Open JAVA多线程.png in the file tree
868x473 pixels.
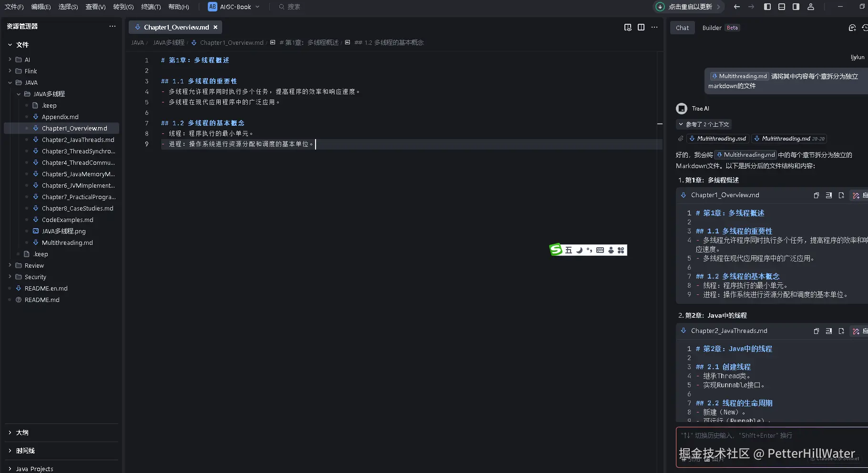[64, 231]
